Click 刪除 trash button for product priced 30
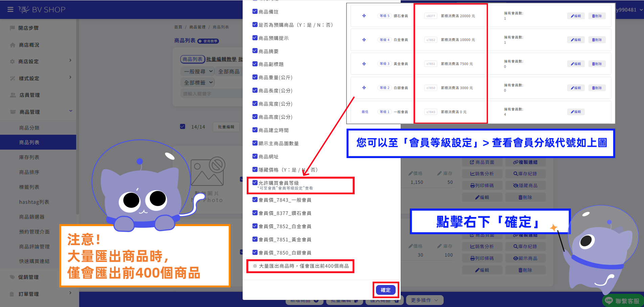The height and width of the screenshot is (307, 644). pos(525,270)
